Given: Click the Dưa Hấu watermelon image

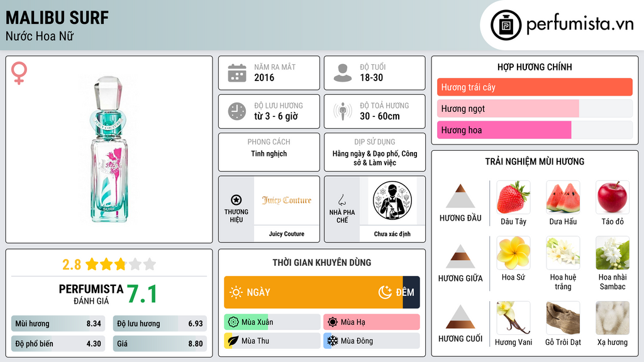Looking at the screenshot, I should [x=563, y=197].
